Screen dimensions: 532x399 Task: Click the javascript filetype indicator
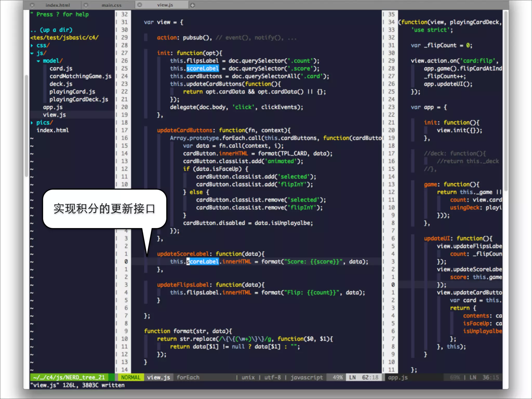pyautogui.click(x=307, y=377)
